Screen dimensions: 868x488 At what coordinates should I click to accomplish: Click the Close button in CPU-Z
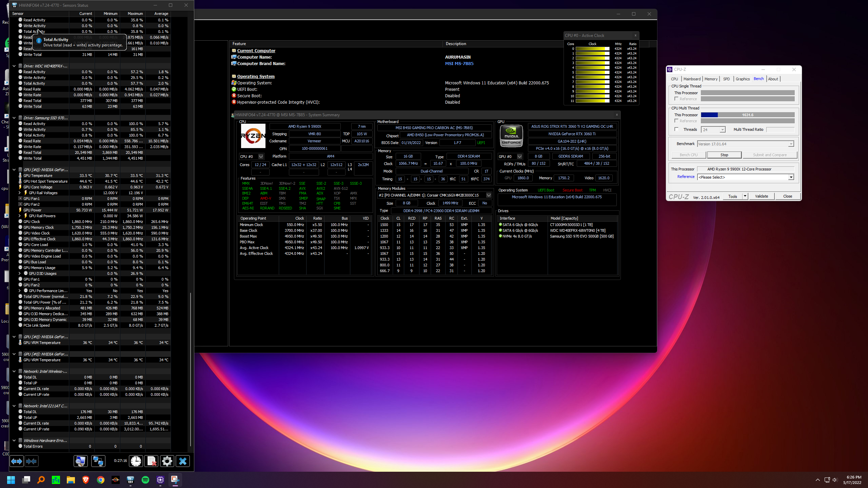click(x=788, y=196)
